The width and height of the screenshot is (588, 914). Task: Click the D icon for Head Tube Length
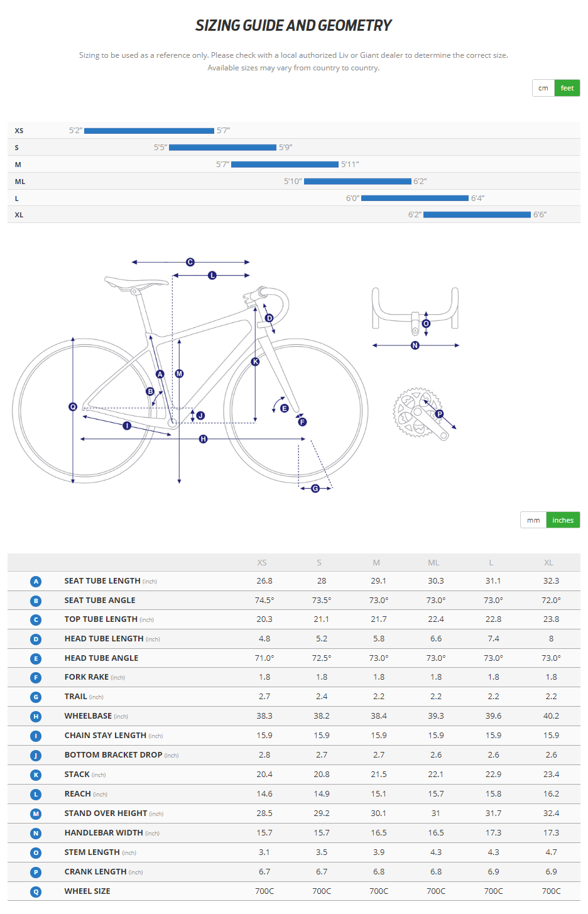36,639
